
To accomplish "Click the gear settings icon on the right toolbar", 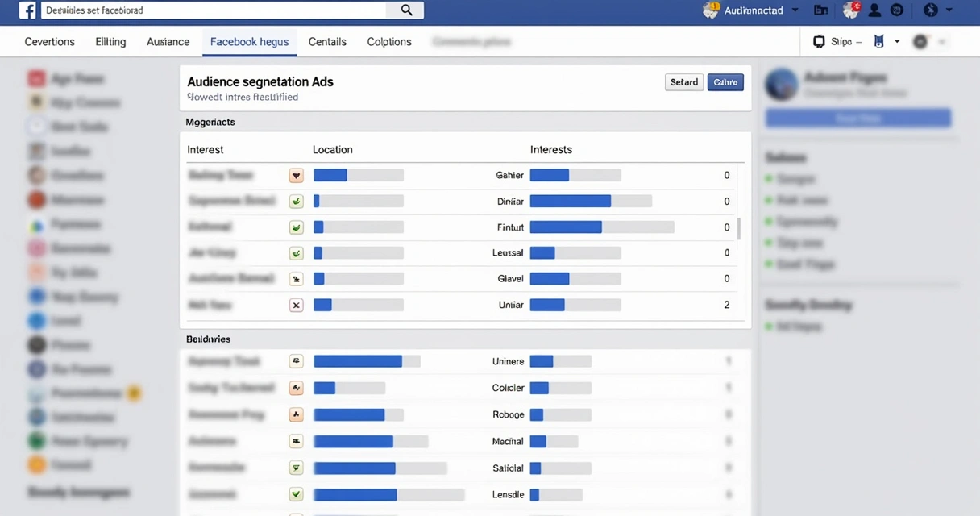I will [920, 41].
